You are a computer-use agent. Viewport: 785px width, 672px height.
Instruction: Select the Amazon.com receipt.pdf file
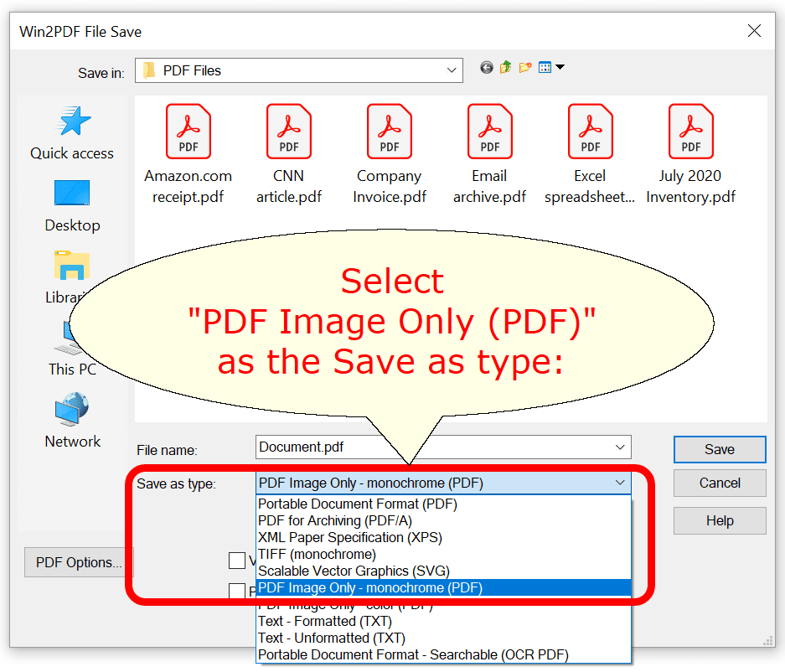pyautogui.click(x=189, y=154)
